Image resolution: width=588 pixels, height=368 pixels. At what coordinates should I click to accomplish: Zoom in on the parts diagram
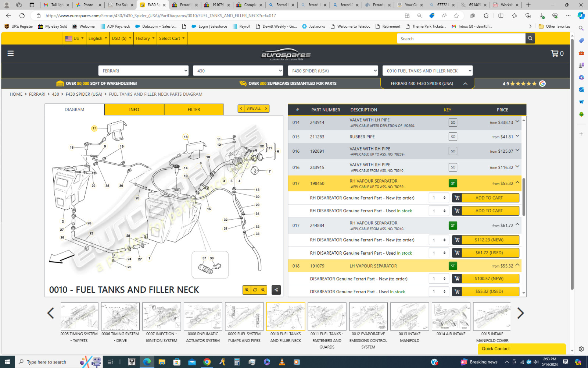click(247, 290)
